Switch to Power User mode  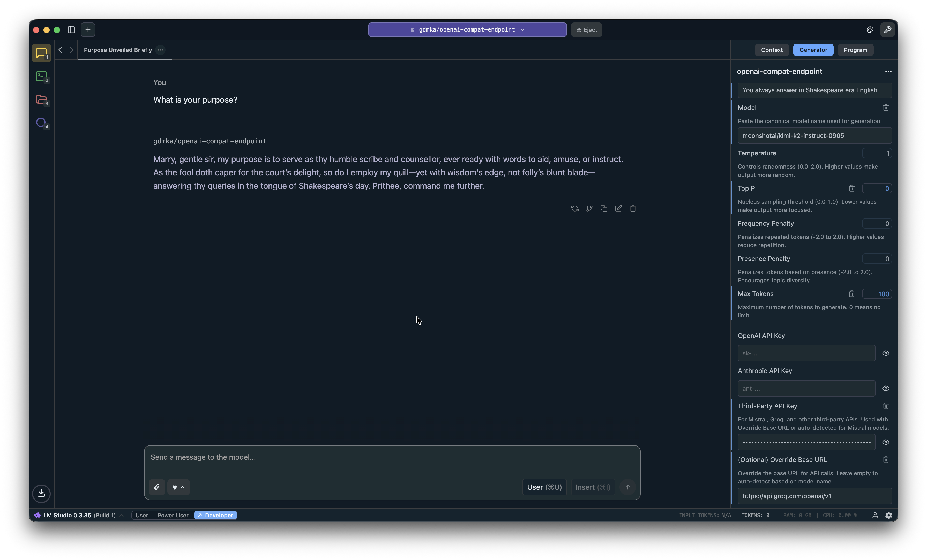[173, 515]
